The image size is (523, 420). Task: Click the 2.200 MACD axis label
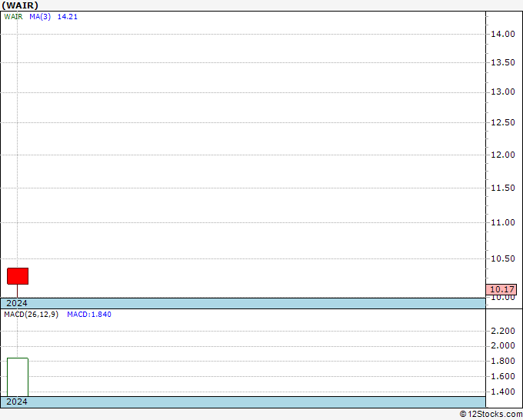click(x=503, y=331)
